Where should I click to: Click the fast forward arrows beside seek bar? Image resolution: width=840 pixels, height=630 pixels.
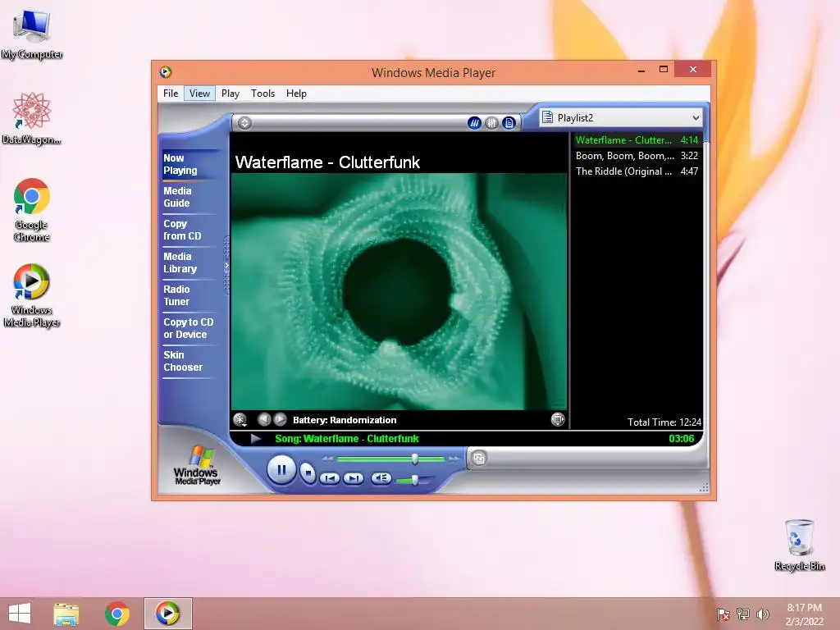(454, 459)
